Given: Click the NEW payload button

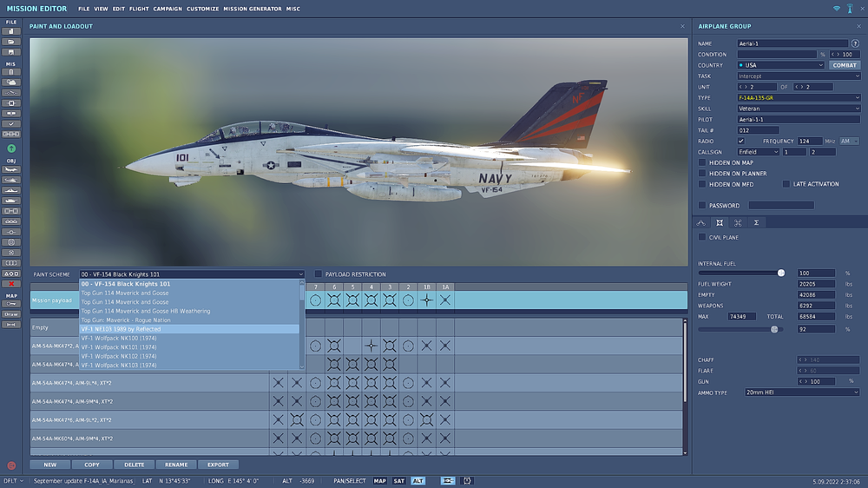Looking at the screenshot, I should coord(50,465).
